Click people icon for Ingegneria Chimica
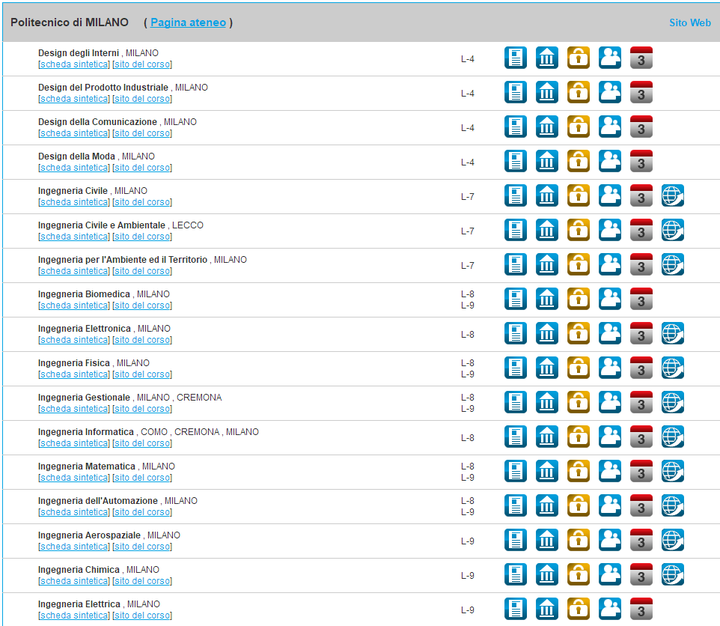This screenshot has height=626, width=720. click(x=610, y=575)
